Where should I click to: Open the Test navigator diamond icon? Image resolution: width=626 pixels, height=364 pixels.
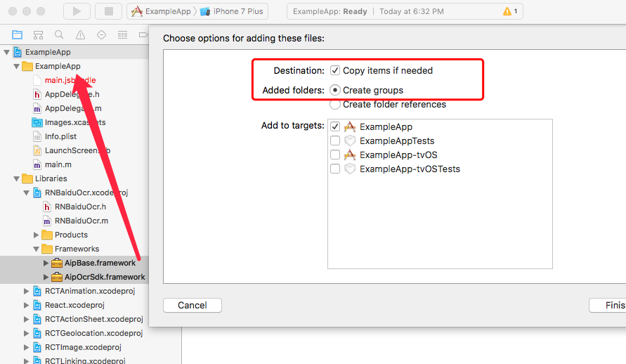(x=101, y=34)
